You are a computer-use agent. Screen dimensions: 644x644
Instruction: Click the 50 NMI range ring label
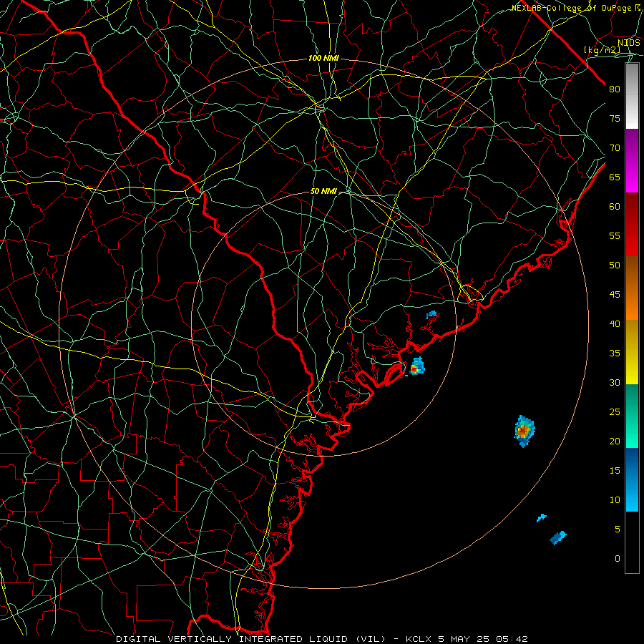(323, 191)
